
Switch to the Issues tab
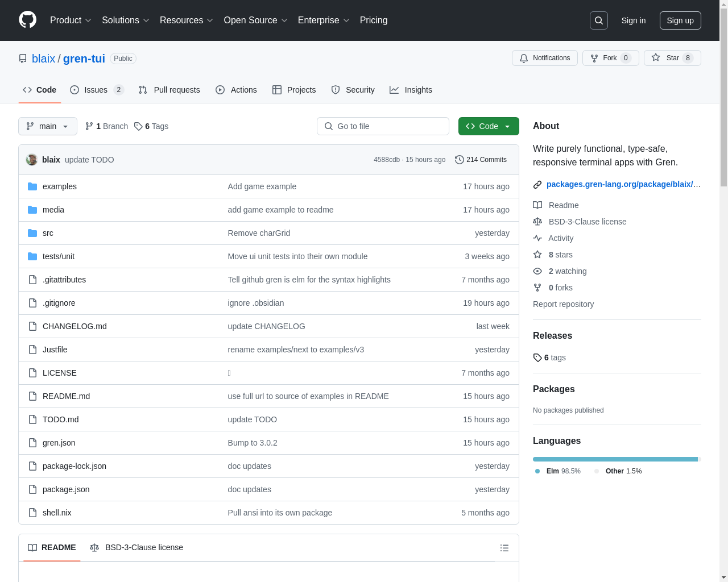click(97, 90)
